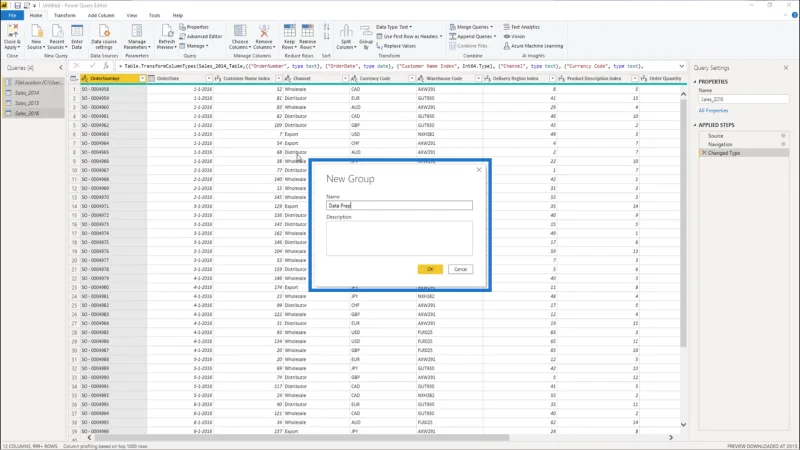The height and width of the screenshot is (450, 800).
Task: Open the Merge Queries dropdown
Action: click(471, 27)
